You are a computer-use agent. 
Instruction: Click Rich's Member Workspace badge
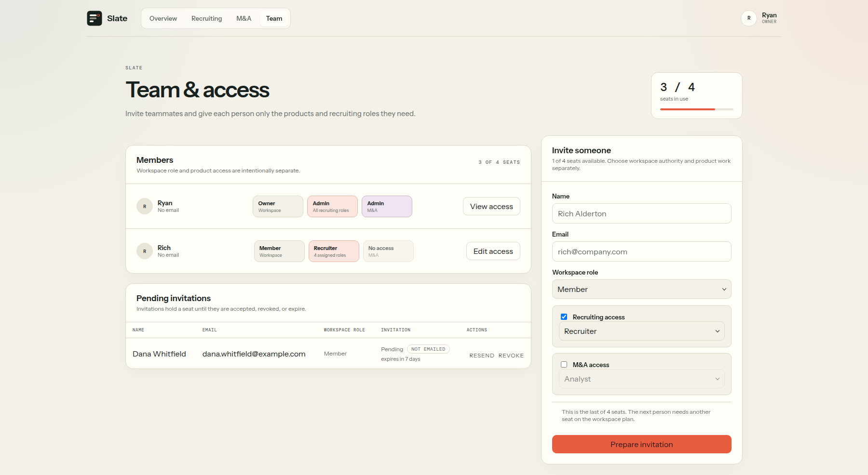click(x=279, y=251)
